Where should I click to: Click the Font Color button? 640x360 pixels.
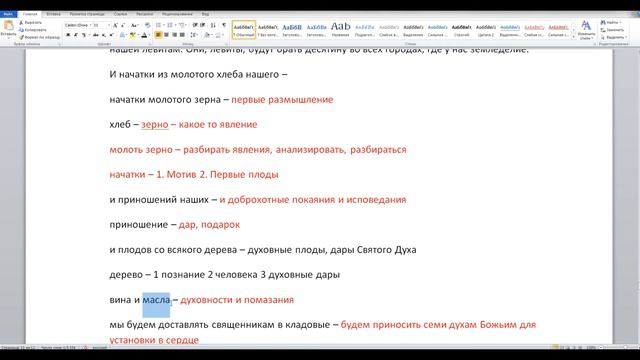tap(144, 35)
